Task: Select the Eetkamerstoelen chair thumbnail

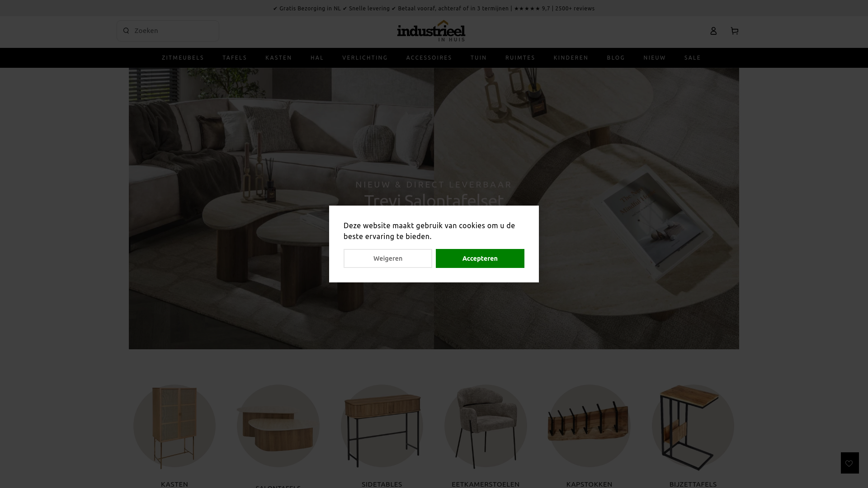Action: click(x=486, y=426)
